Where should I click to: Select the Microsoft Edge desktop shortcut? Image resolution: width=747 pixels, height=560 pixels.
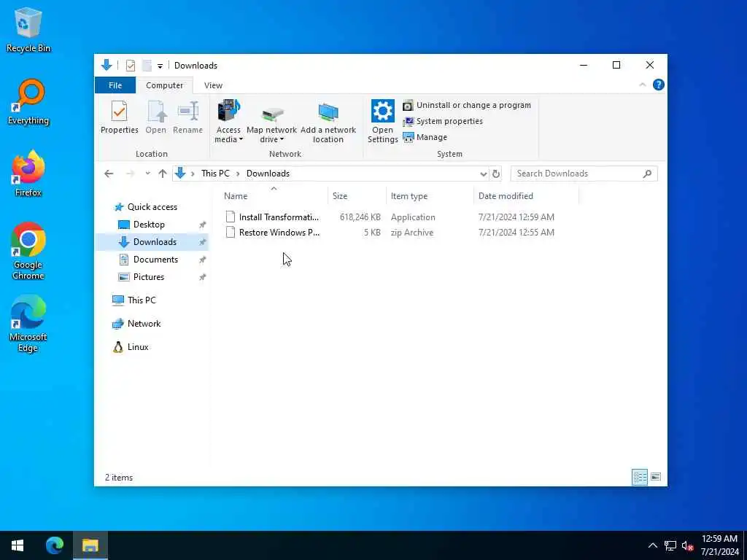pos(28,324)
